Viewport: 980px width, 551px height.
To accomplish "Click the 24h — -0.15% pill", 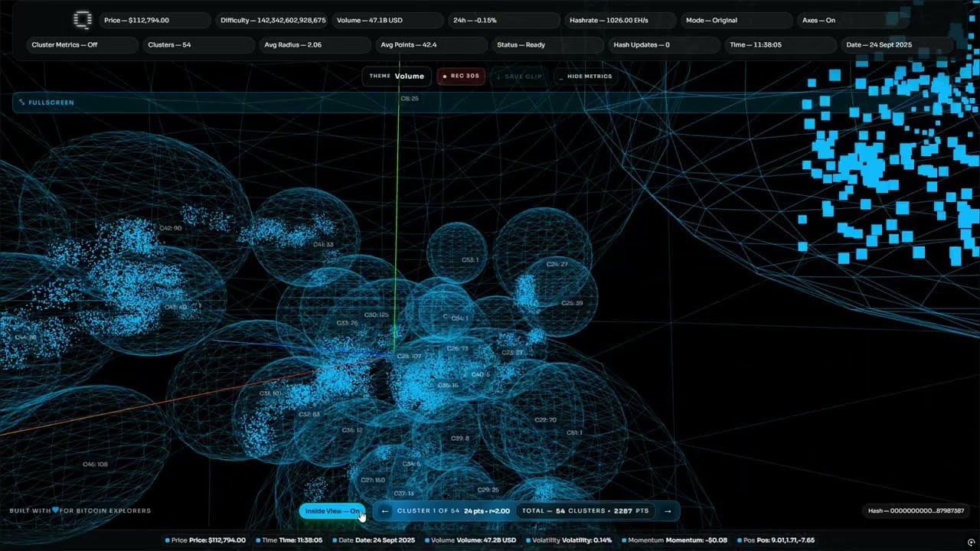I will click(x=505, y=21).
